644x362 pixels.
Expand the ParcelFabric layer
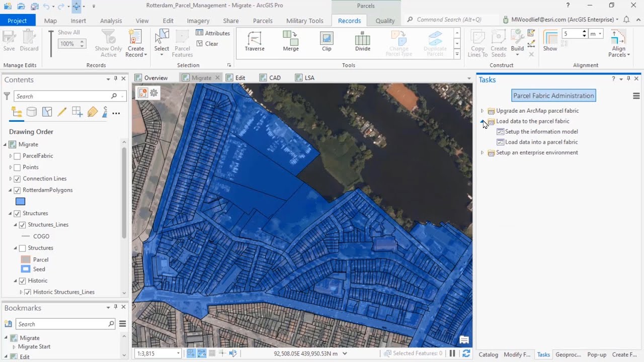pyautogui.click(x=11, y=156)
